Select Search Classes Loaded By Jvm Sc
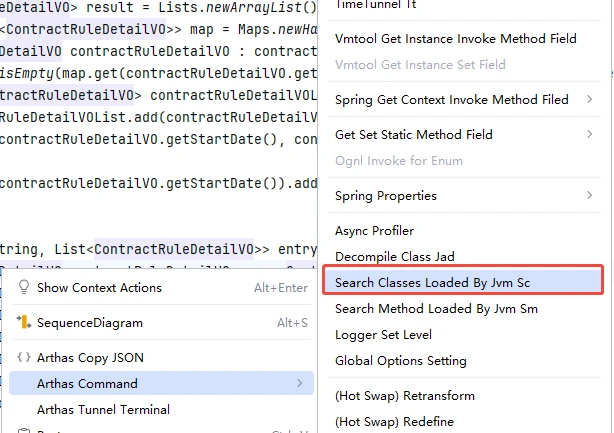 [x=432, y=283]
